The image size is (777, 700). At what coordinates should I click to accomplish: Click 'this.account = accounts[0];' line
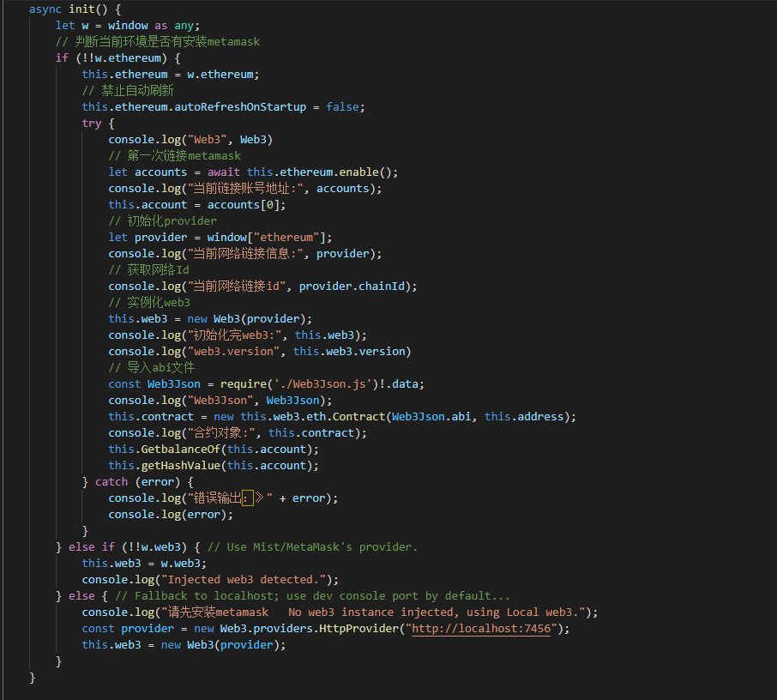pyautogui.click(x=197, y=205)
